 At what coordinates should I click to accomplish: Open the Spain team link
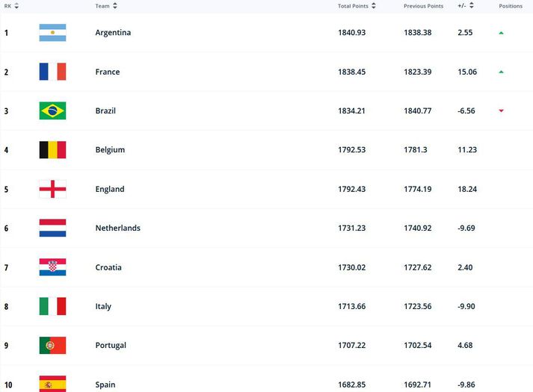105,385
